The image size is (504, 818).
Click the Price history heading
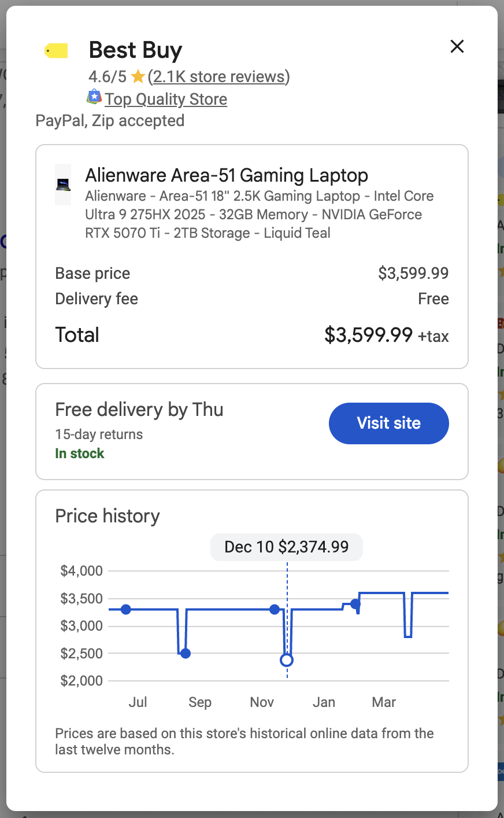[x=108, y=516]
